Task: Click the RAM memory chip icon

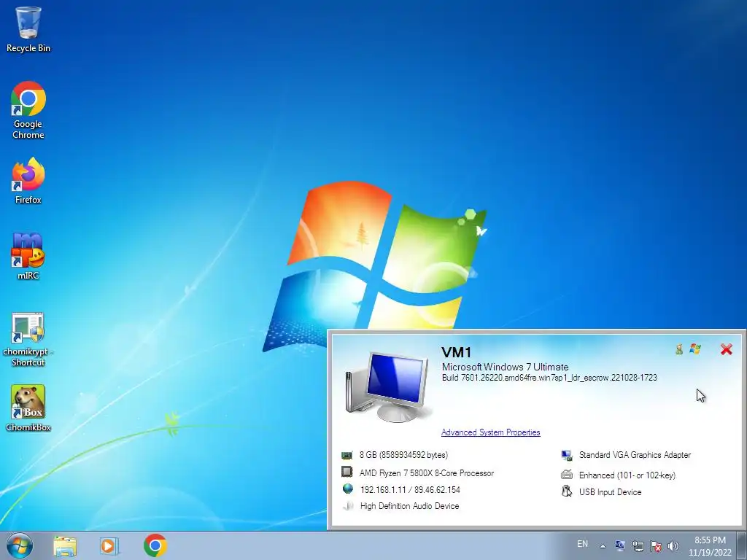Action: pyautogui.click(x=347, y=455)
